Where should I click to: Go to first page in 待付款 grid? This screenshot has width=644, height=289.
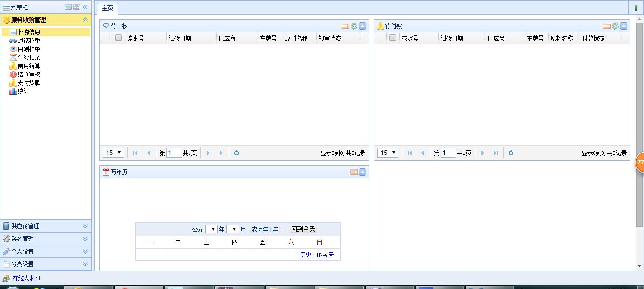click(x=410, y=153)
